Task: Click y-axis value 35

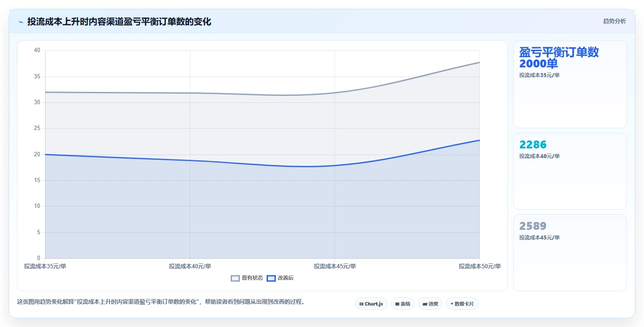Action: point(37,76)
